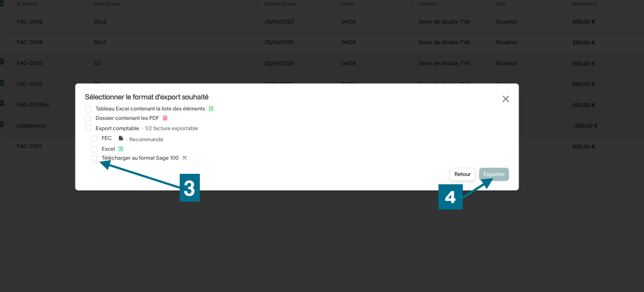Click the red PDF icon beside Dossier
Image resolution: width=644 pixels, height=292 pixels.
[x=165, y=118]
